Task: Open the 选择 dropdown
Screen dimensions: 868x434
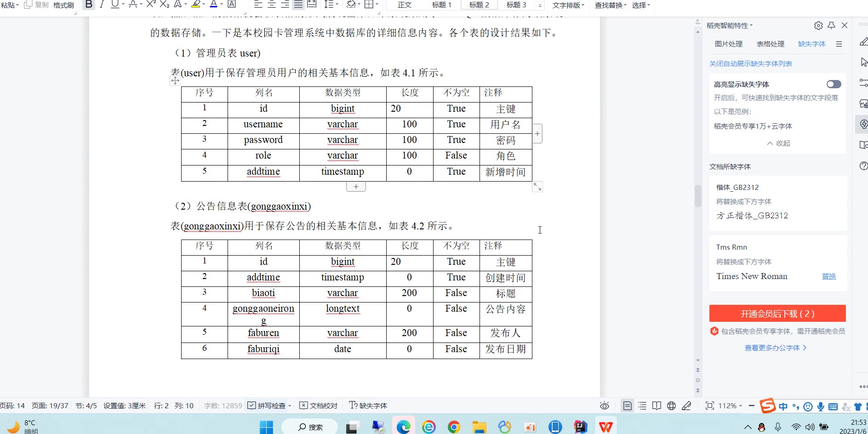Action: (x=641, y=5)
